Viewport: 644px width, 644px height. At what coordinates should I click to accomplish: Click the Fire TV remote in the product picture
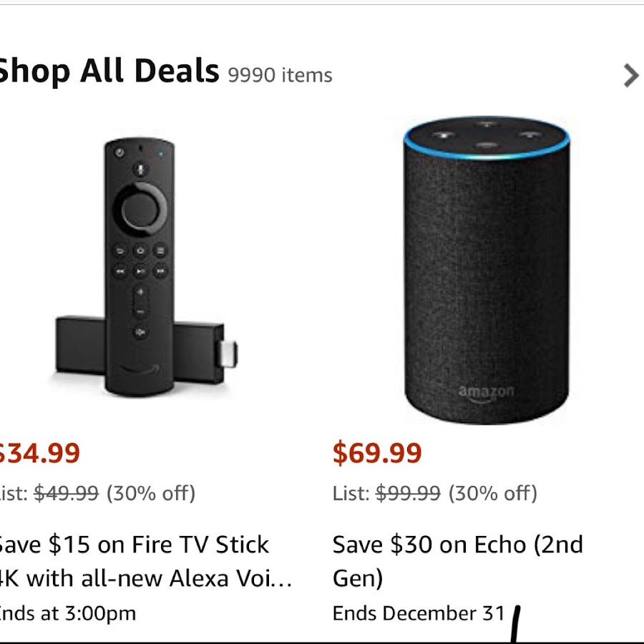[x=140, y=267]
